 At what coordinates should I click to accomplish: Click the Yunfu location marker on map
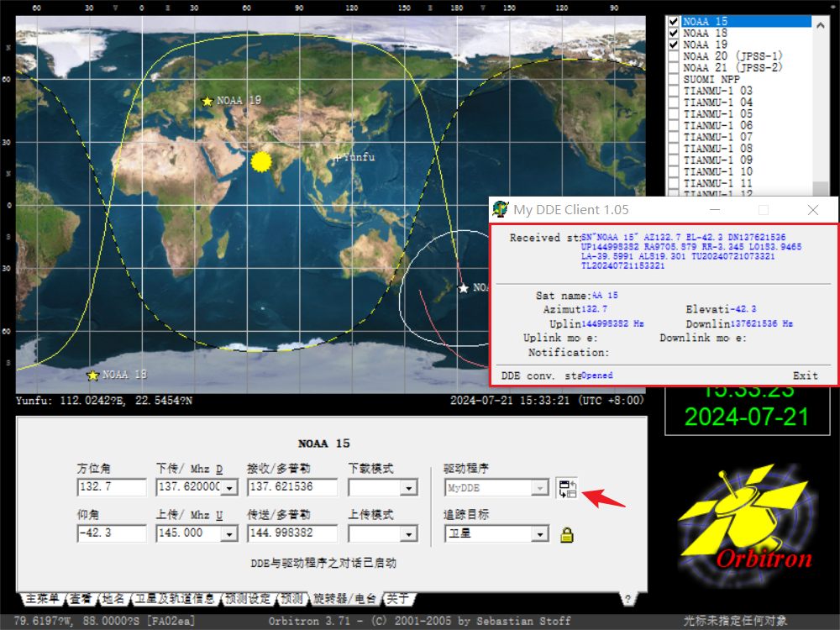click(x=339, y=157)
